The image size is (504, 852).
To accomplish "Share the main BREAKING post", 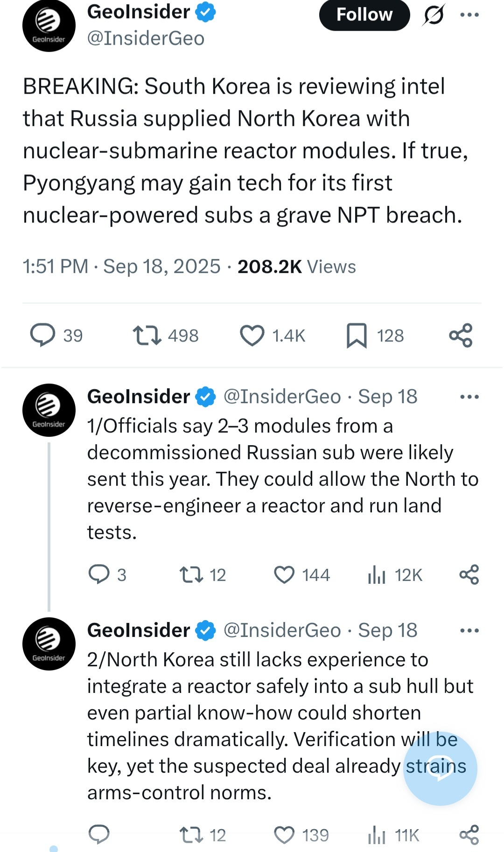I will [461, 335].
